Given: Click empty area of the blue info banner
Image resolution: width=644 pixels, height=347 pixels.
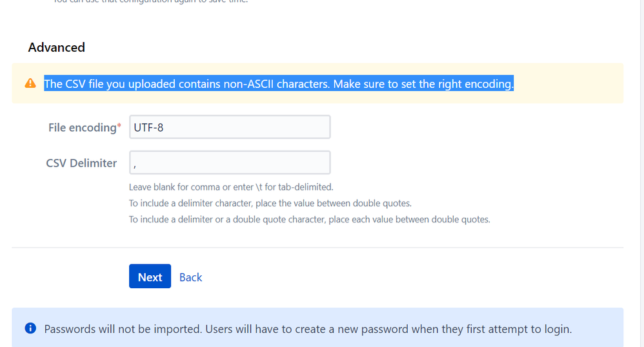Looking at the screenshot, I should [598, 328].
